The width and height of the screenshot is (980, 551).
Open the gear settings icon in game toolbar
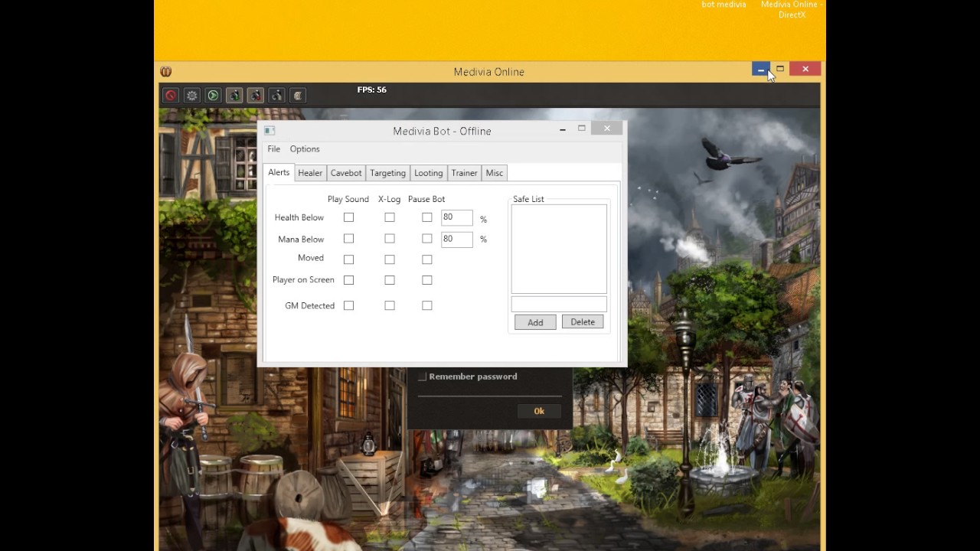(x=192, y=96)
